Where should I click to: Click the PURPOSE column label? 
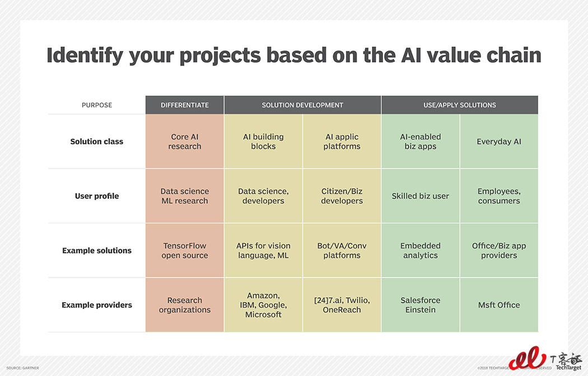tap(97, 105)
